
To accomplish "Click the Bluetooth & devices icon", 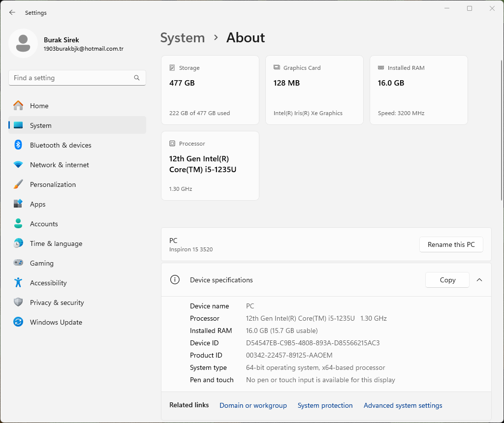I will (x=18, y=145).
